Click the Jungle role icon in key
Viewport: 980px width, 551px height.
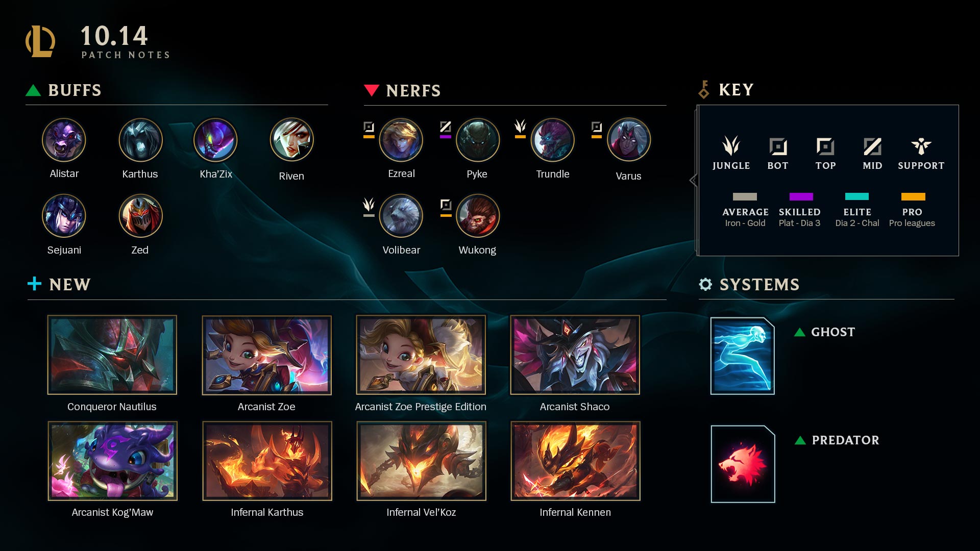coord(731,145)
